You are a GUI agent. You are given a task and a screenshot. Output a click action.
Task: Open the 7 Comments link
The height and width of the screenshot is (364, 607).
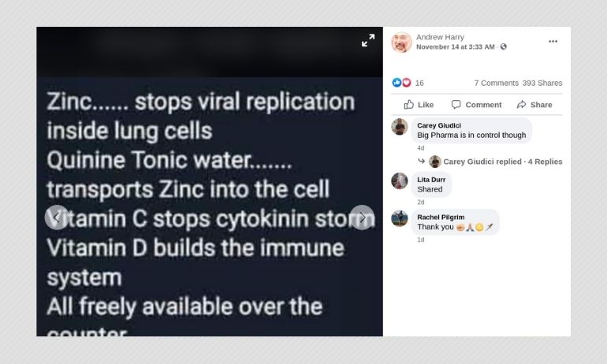coord(497,83)
